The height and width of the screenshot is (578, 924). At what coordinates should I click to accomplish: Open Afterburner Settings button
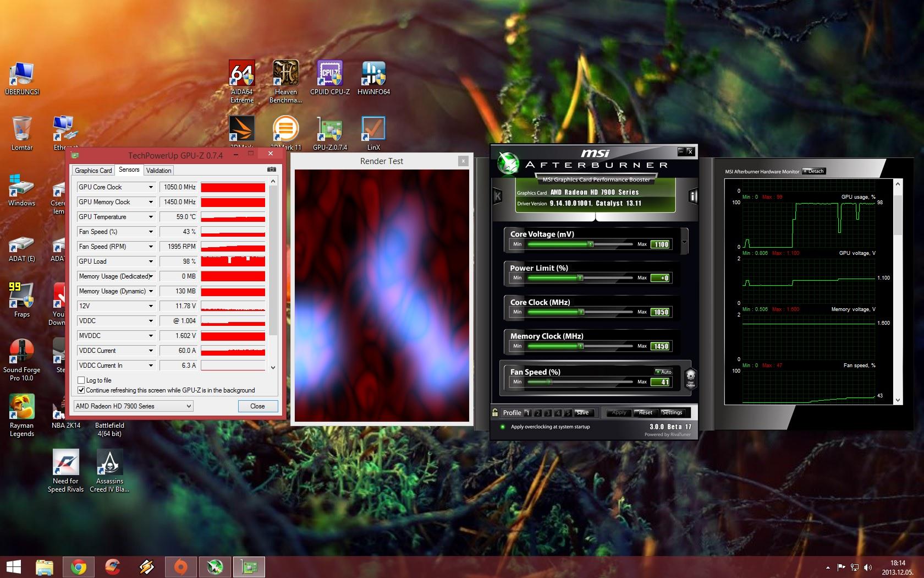pos(672,412)
